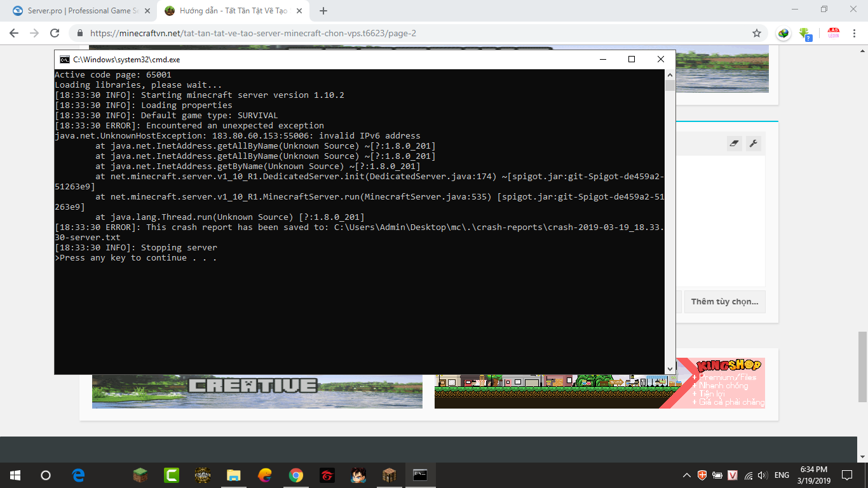Close the Server.pro tab
868x488 pixels.
[147, 11]
